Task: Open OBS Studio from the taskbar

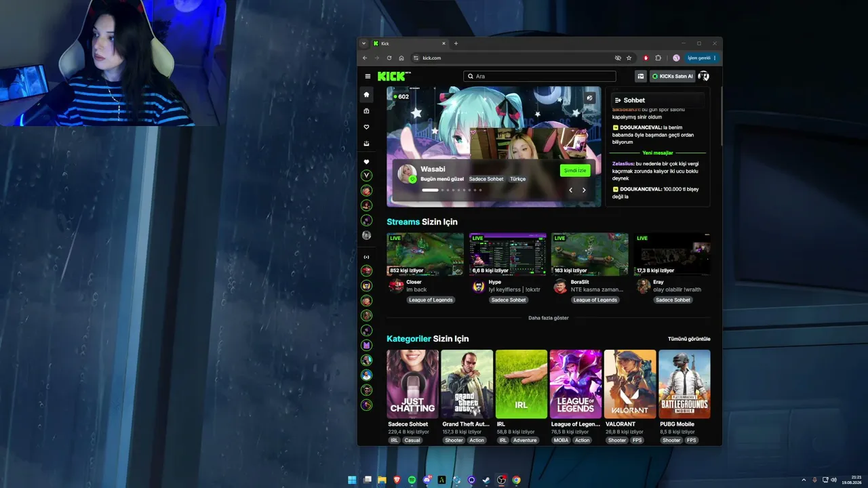Action: (501, 480)
